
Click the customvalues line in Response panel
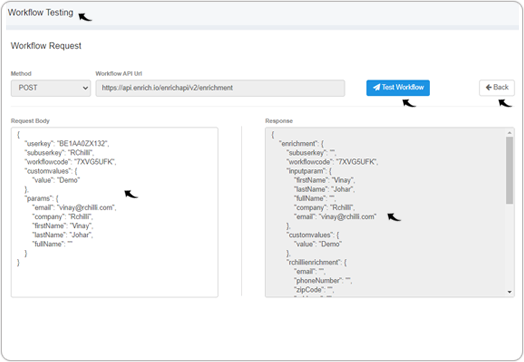coord(313,235)
